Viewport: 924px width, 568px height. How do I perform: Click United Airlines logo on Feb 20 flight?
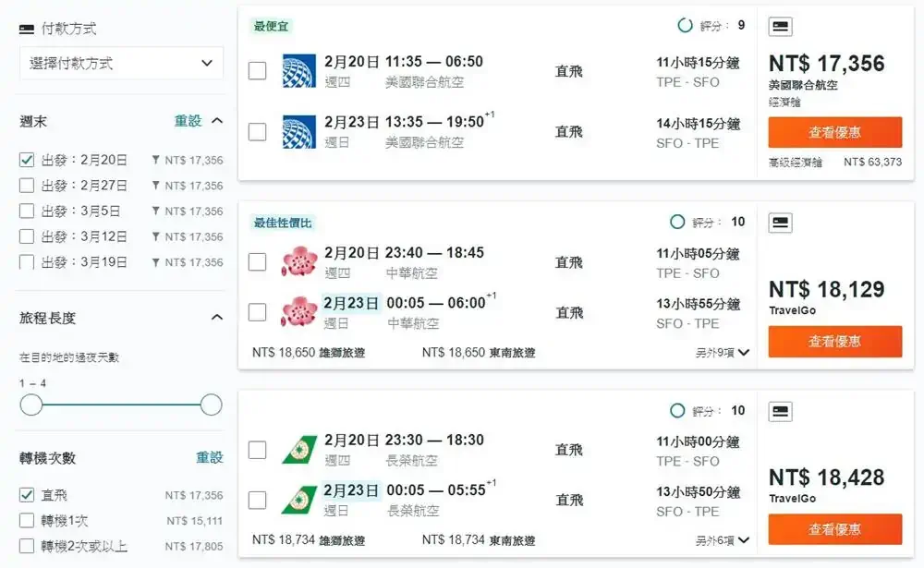(299, 71)
